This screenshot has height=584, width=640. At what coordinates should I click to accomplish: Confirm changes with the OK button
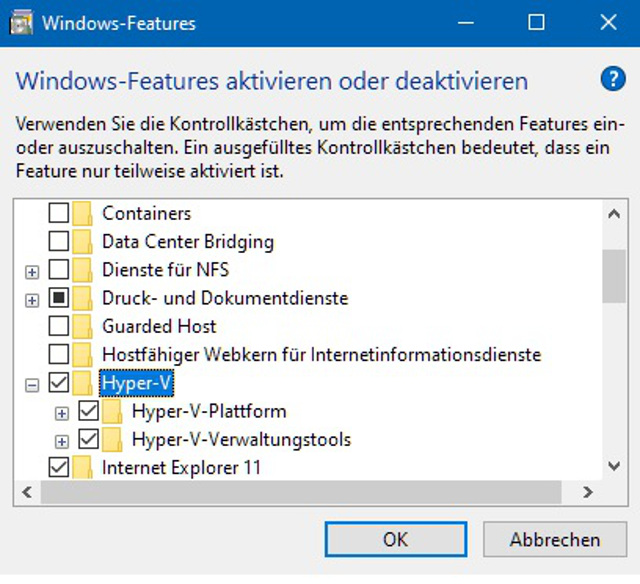396,539
